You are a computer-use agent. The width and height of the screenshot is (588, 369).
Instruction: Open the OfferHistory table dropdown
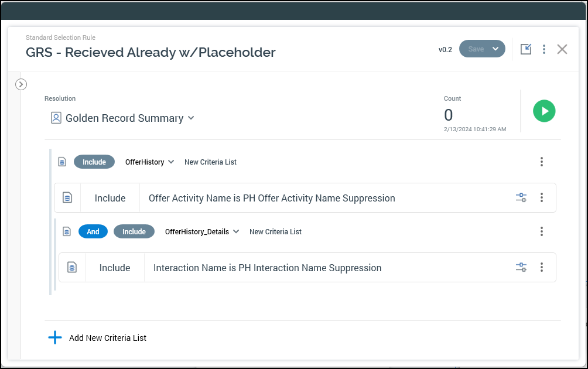150,162
